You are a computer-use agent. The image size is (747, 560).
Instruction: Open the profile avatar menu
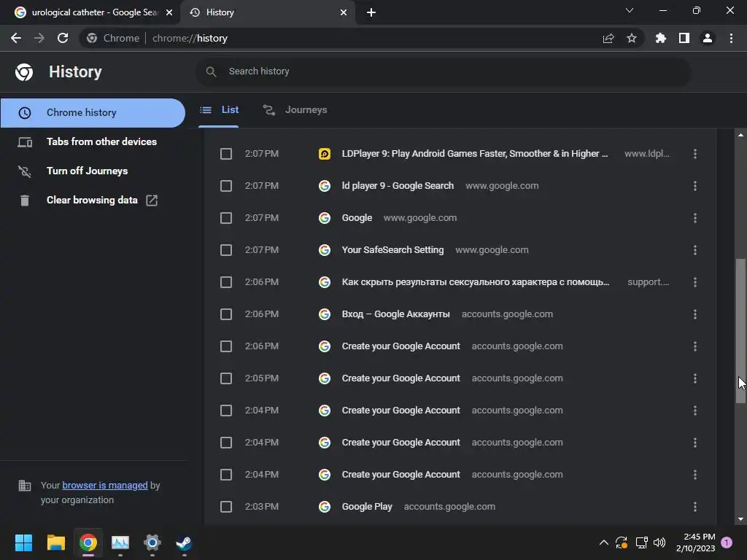tap(708, 38)
